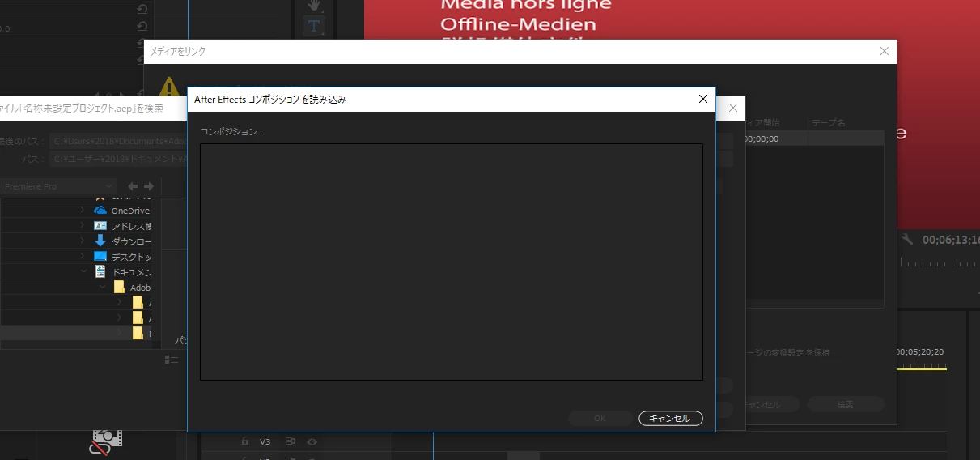This screenshot has width=980, height=460.
Task: Click program monitor timecode 00;06;13;16
Action: (951, 240)
